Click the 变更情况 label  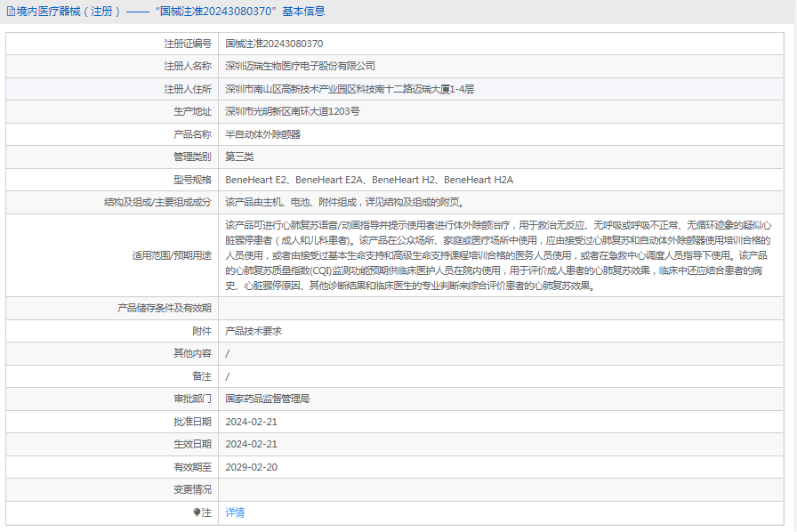(192, 489)
